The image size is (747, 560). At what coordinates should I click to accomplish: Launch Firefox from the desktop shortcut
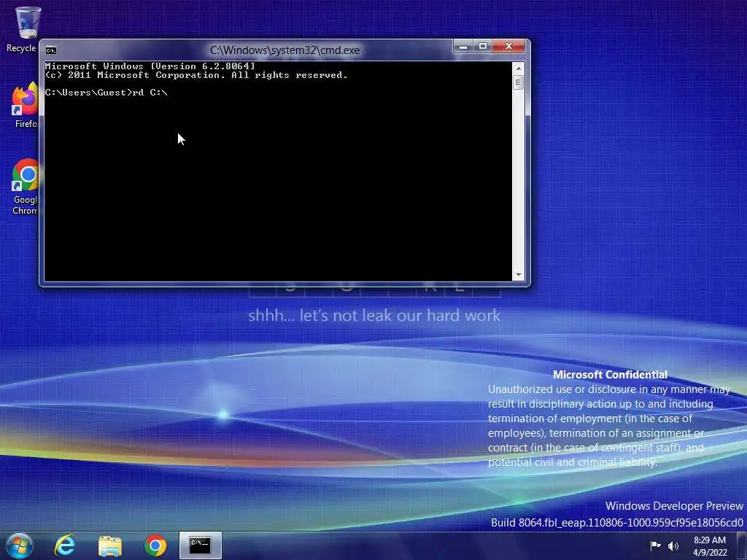tap(25, 105)
